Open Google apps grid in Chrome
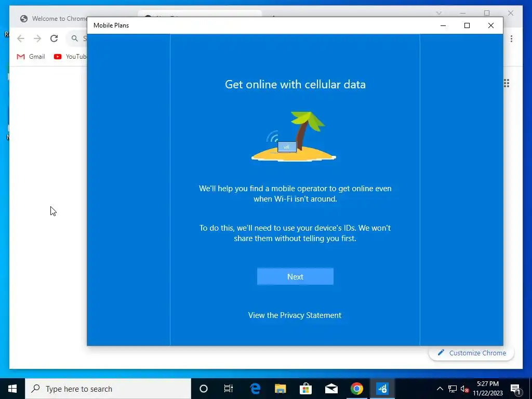The height and width of the screenshot is (399, 532). (x=507, y=83)
